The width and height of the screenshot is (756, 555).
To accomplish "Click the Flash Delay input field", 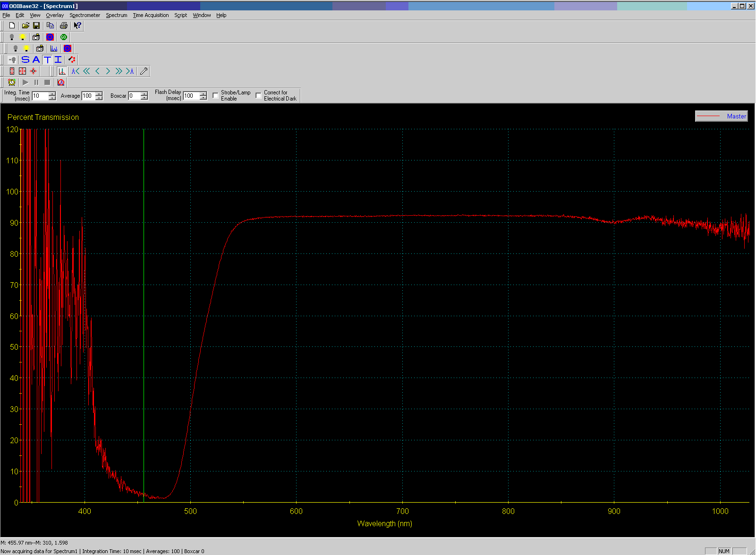I will [x=191, y=96].
